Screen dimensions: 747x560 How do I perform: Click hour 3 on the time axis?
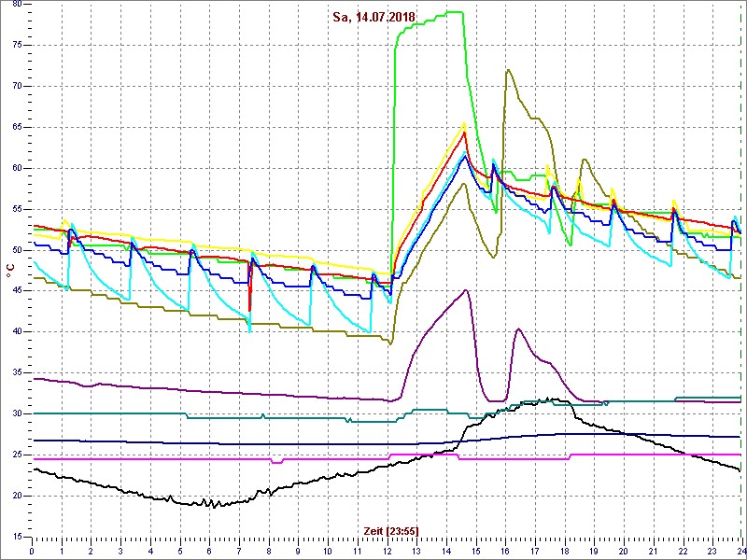[120, 550]
